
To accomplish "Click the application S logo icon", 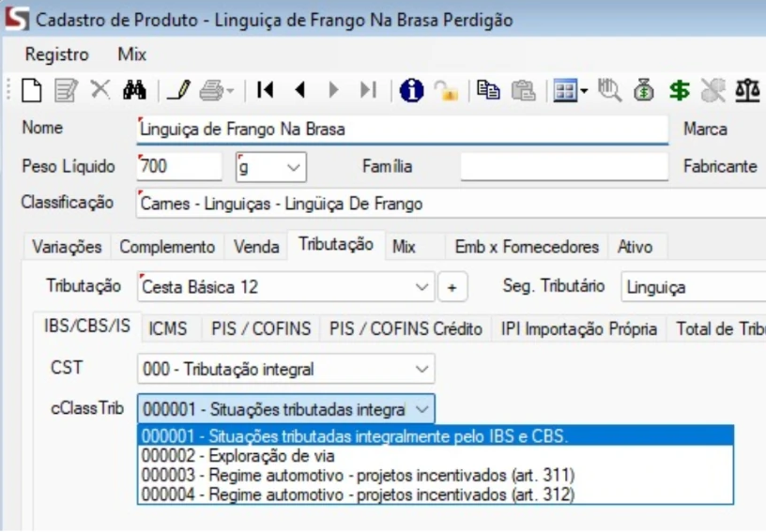I will [17, 20].
